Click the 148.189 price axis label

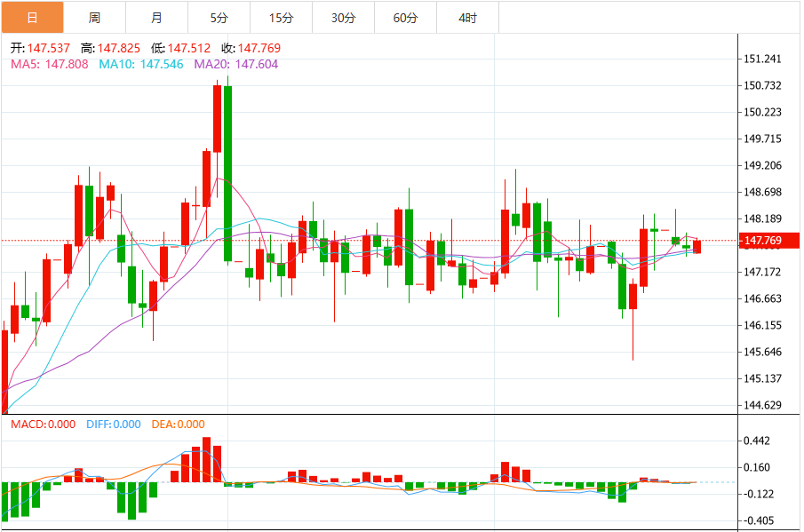[762, 218]
